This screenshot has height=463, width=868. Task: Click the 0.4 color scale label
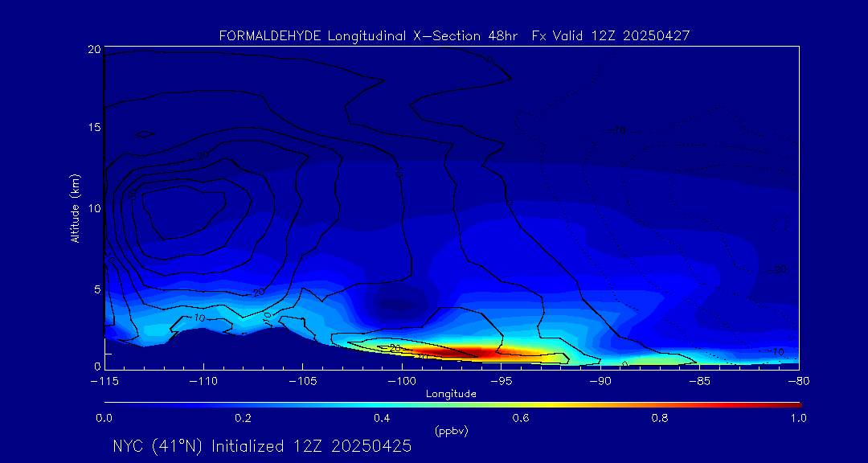pyautogui.click(x=382, y=418)
